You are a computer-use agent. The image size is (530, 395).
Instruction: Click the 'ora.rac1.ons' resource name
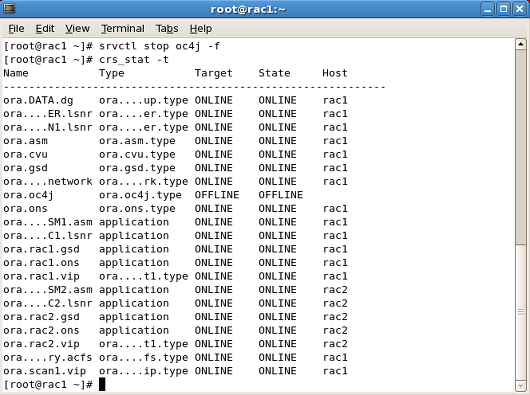tap(42, 263)
